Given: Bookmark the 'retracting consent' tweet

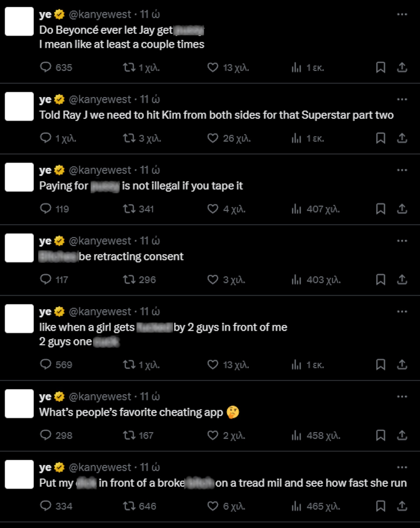Looking at the screenshot, I should 380,280.
